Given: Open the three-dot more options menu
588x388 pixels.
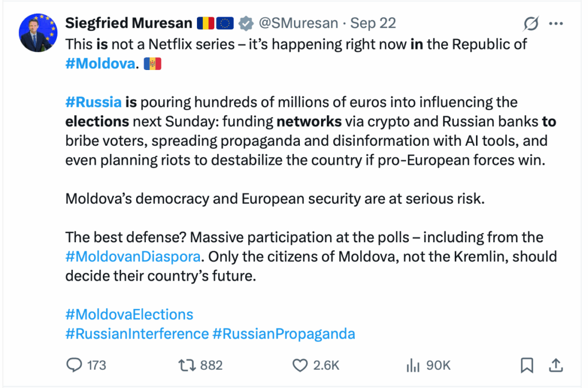Looking at the screenshot, I should pyautogui.click(x=556, y=24).
